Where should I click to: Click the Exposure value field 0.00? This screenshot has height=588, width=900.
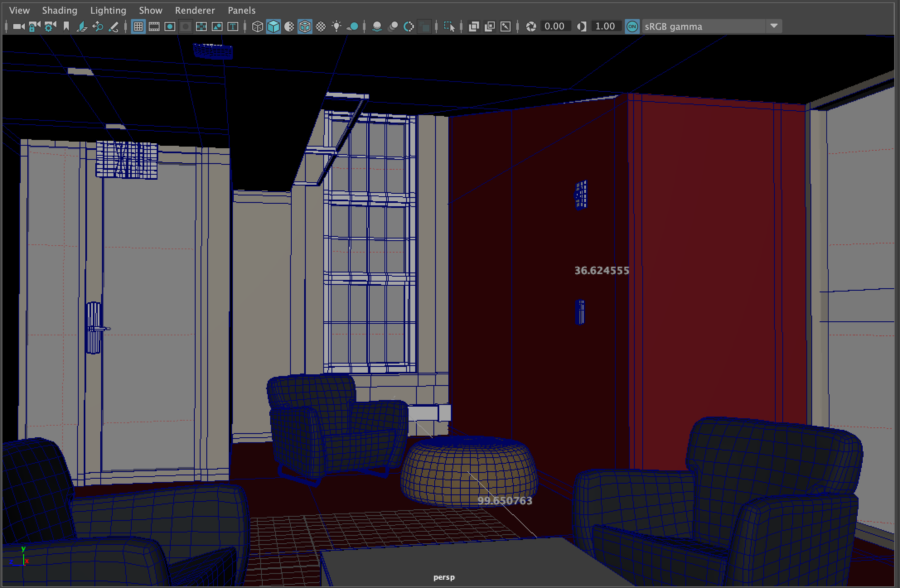(554, 27)
